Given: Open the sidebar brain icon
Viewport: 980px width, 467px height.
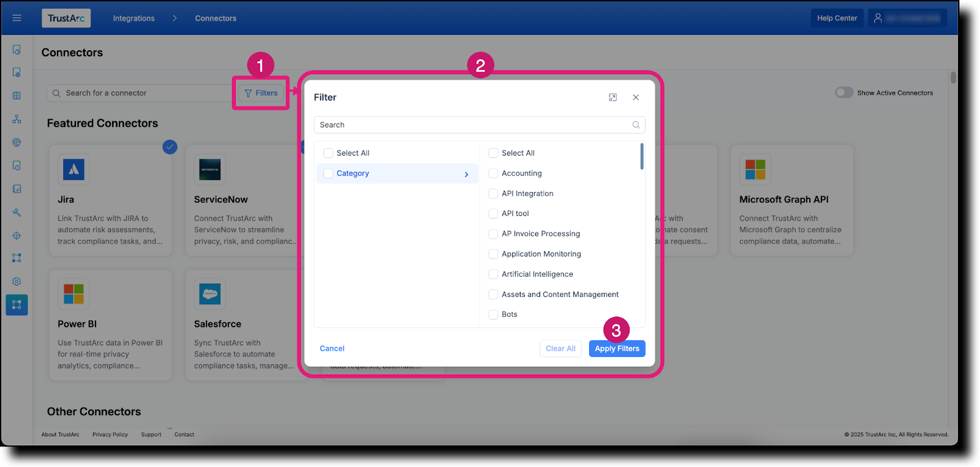Looking at the screenshot, I should pyautogui.click(x=17, y=142).
